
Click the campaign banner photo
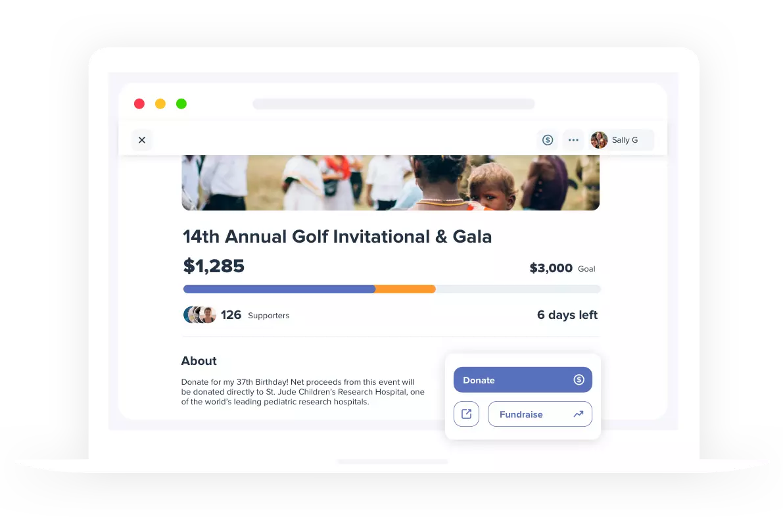click(391, 183)
